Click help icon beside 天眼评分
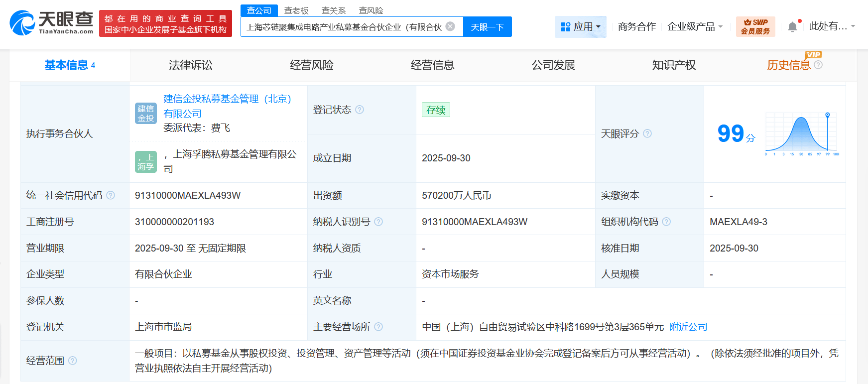This screenshot has width=868, height=384. (647, 133)
